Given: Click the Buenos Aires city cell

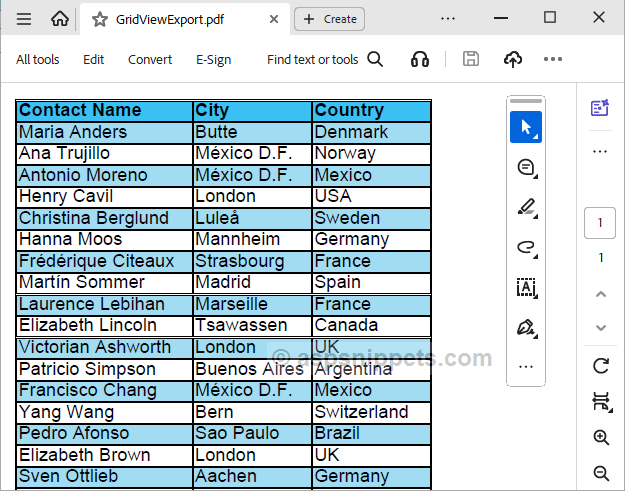Looking at the screenshot, I should (252, 369).
